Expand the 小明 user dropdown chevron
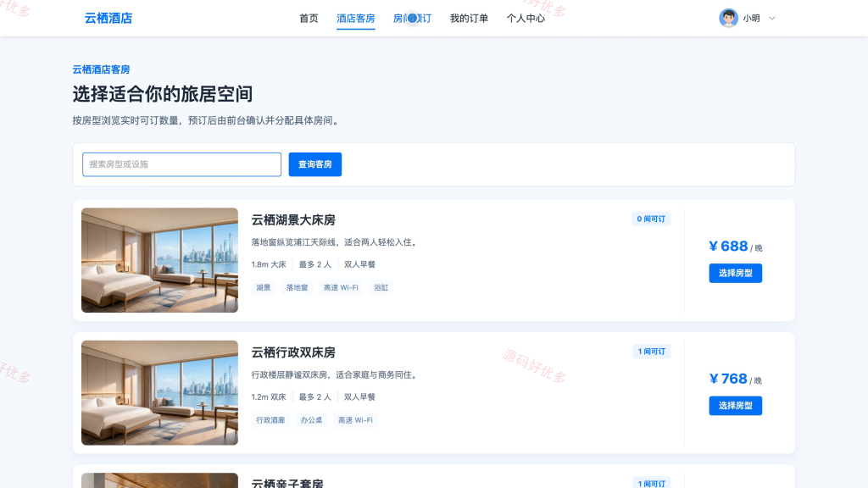868x488 pixels. (772, 19)
